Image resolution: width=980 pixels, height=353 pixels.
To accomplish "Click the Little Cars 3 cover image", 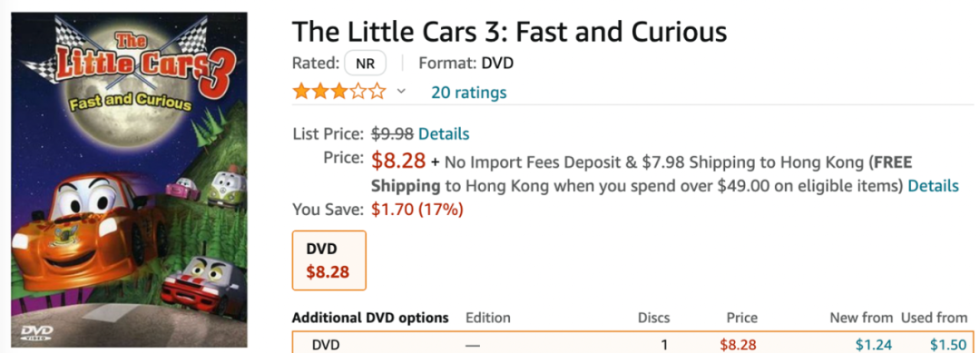I will (x=129, y=180).
